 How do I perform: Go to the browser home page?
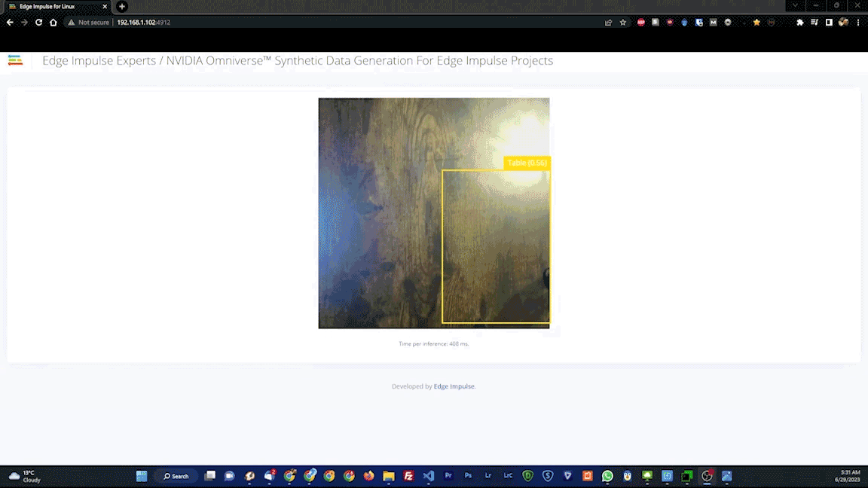(x=53, y=23)
